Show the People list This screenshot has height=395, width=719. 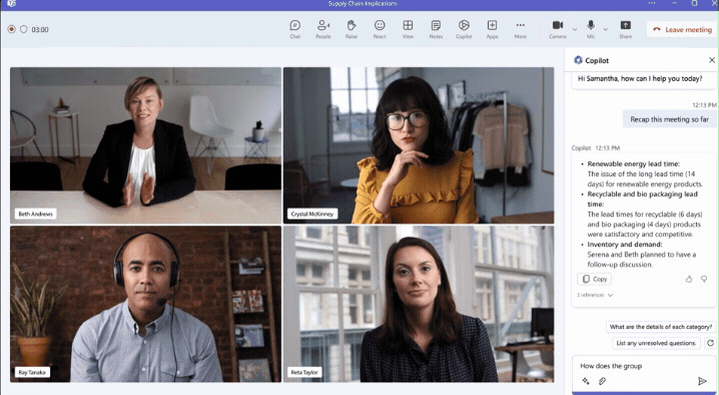pyautogui.click(x=323, y=29)
